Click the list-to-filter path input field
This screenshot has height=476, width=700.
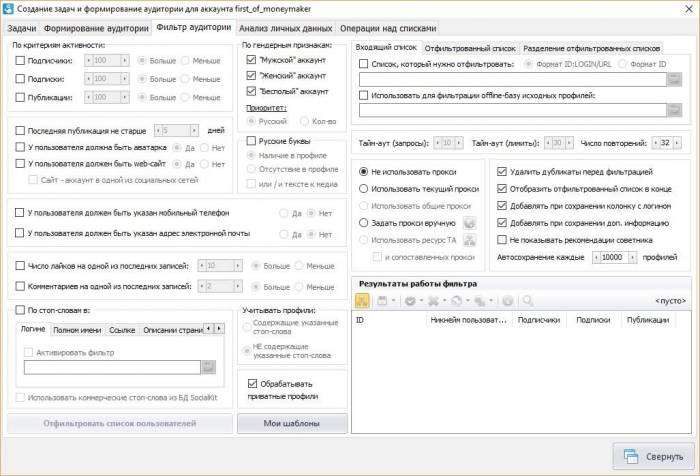tap(510, 80)
